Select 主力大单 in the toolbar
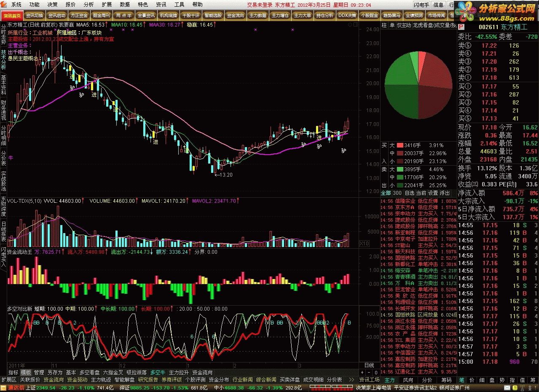This screenshot has height=392, width=539. coord(302,15)
